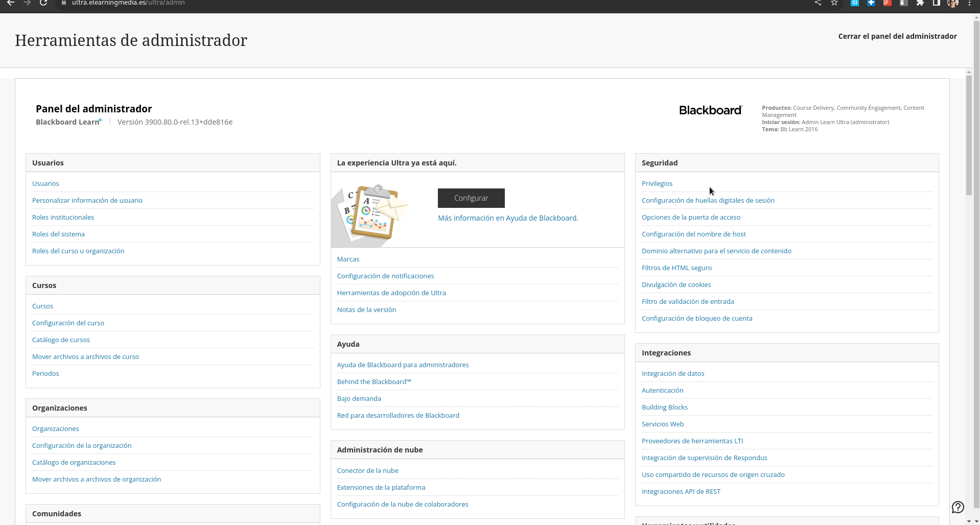The height and width of the screenshot is (525, 980).
Task: Open Opciones de la puerta de acceso
Action: pyautogui.click(x=691, y=218)
